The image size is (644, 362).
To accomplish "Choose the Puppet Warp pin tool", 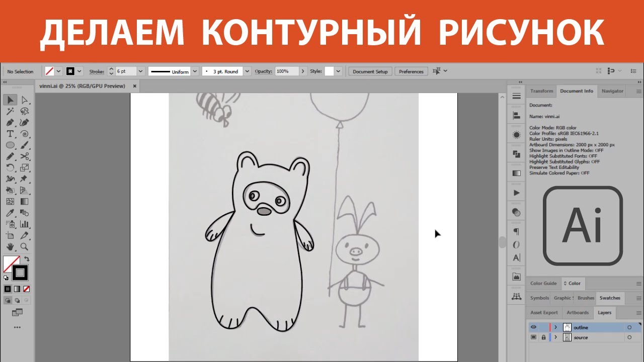I will pyautogui.click(x=24, y=179).
